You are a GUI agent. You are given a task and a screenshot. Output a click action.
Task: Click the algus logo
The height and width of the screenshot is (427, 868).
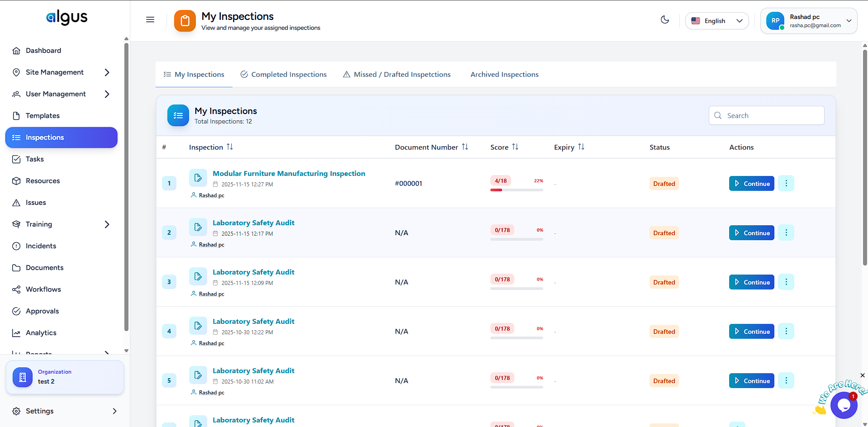(x=66, y=17)
